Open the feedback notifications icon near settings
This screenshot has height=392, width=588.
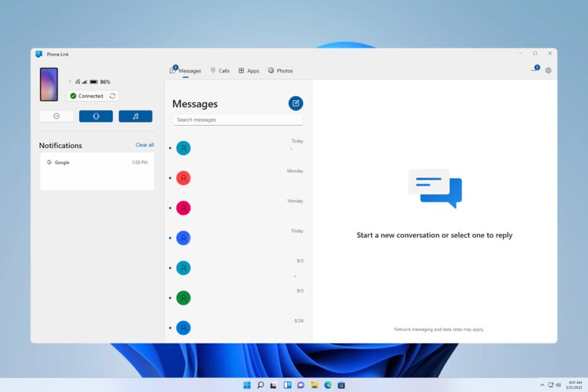coord(535,68)
